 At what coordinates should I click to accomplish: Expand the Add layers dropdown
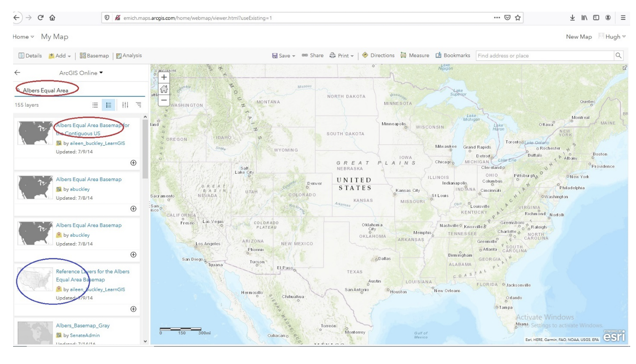pos(60,56)
